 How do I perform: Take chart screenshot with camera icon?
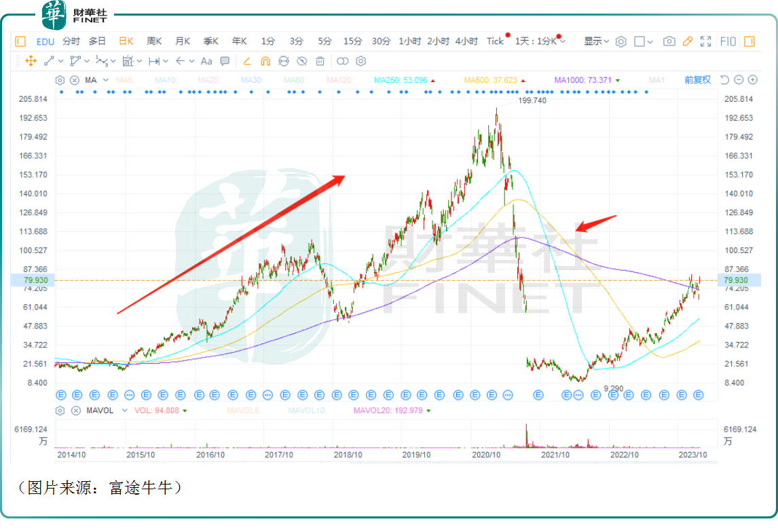pos(669,41)
